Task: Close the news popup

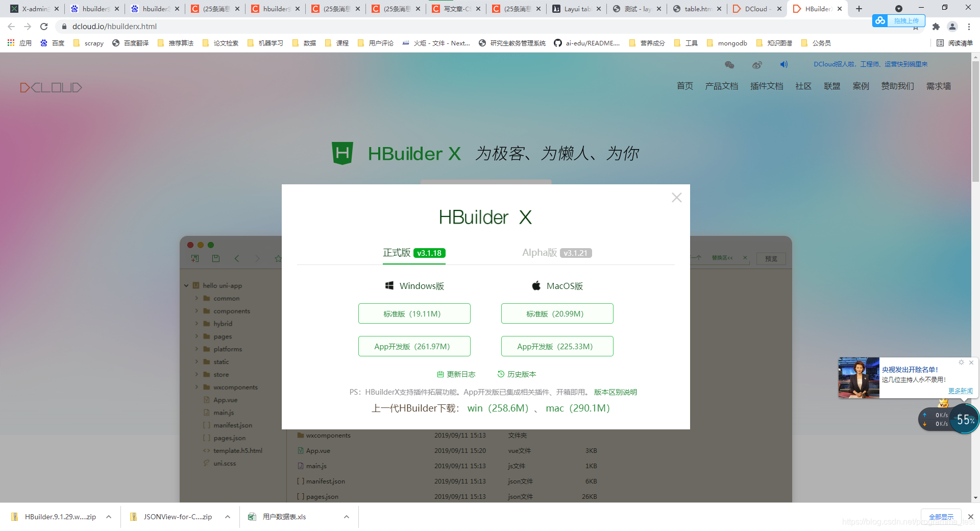Action: click(971, 363)
